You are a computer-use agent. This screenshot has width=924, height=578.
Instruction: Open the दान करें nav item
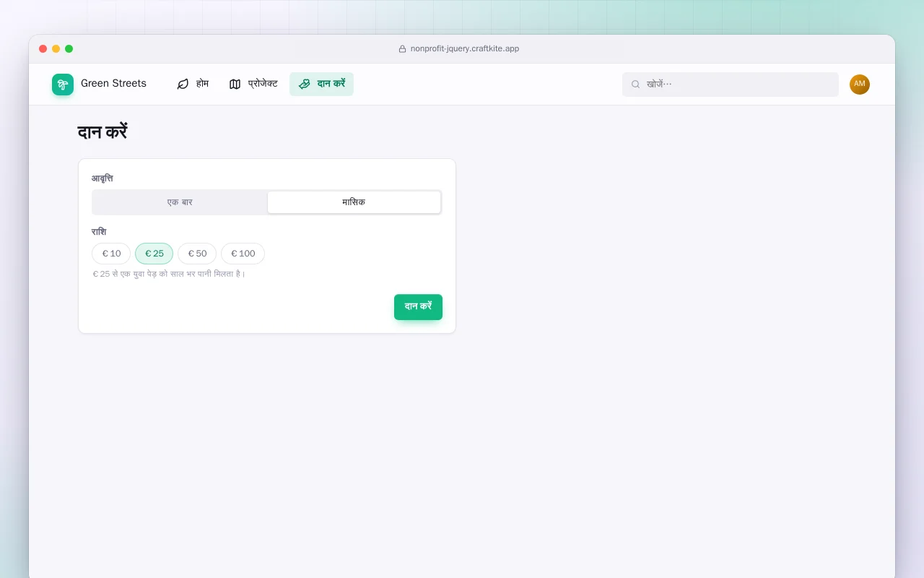[x=321, y=84]
